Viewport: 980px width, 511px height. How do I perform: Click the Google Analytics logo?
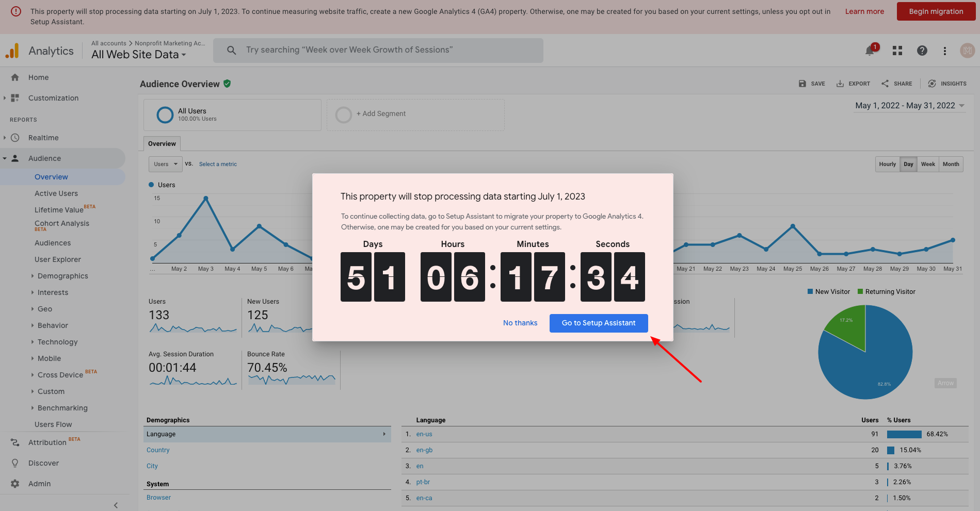[12, 51]
